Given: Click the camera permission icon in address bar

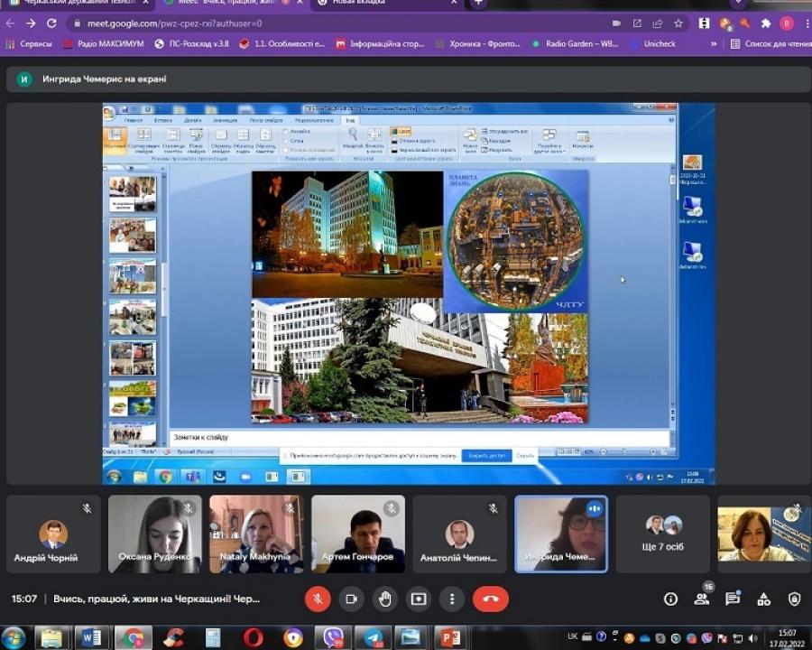Looking at the screenshot, I should click(616, 23).
